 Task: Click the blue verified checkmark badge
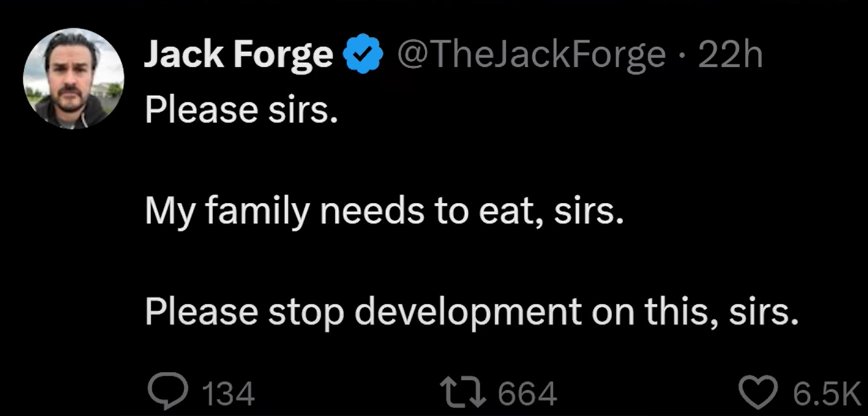pyautogui.click(x=363, y=55)
